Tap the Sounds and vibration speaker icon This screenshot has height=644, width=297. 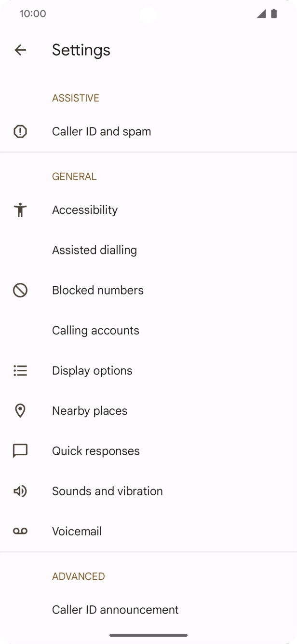click(x=20, y=491)
